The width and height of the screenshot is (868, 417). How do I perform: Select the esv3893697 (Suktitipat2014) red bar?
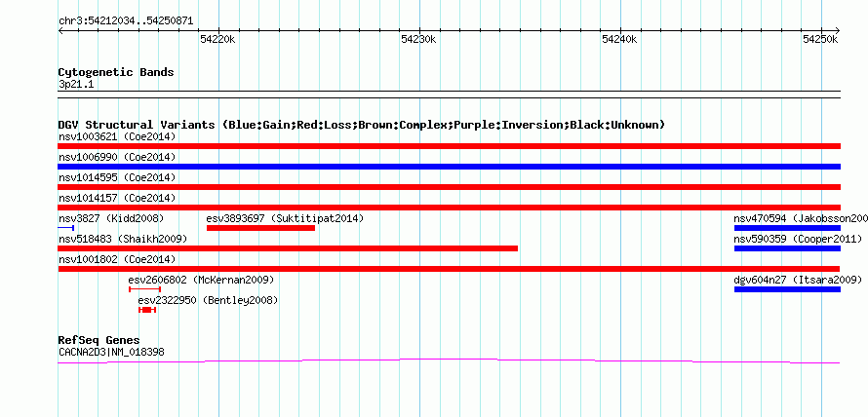(260, 228)
